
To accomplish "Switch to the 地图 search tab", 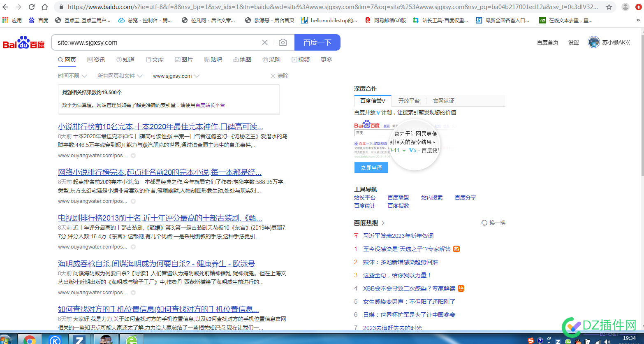I will (x=242, y=60).
